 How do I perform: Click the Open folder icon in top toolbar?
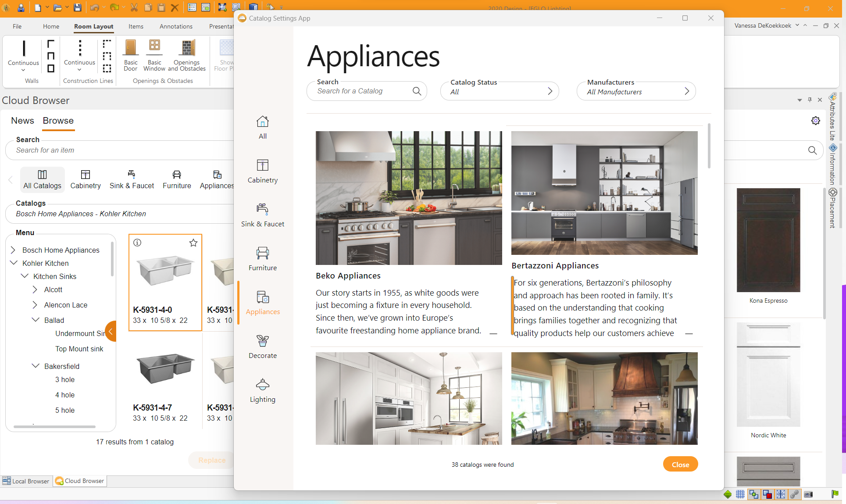click(x=57, y=7)
